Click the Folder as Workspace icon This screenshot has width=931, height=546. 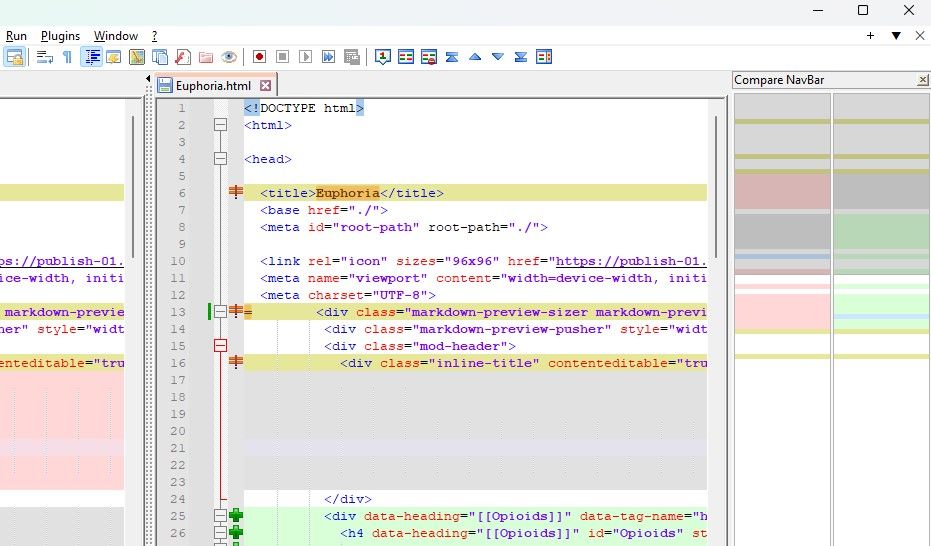(x=206, y=57)
